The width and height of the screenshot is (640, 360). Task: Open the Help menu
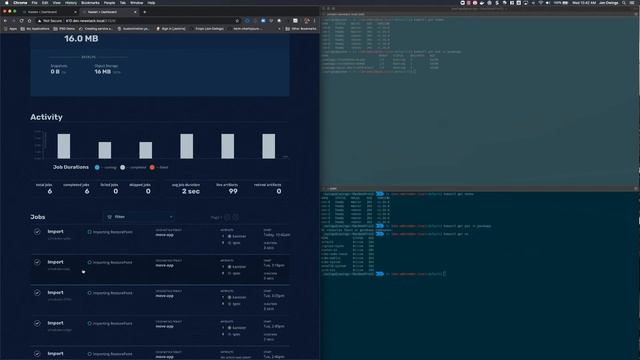pos(151,2)
